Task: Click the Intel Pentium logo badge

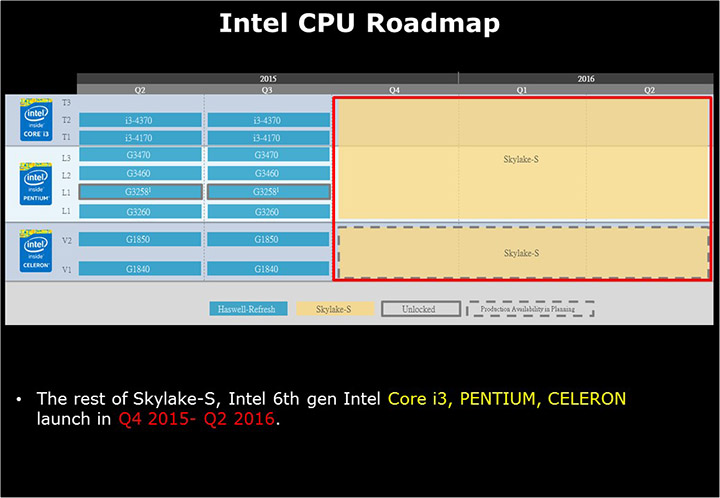Action: pyautogui.click(x=36, y=184)
